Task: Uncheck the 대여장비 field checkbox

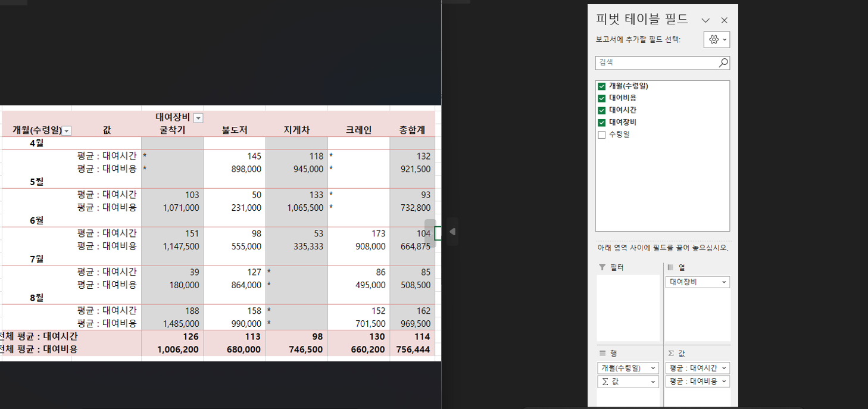Action: click(601, 123)
